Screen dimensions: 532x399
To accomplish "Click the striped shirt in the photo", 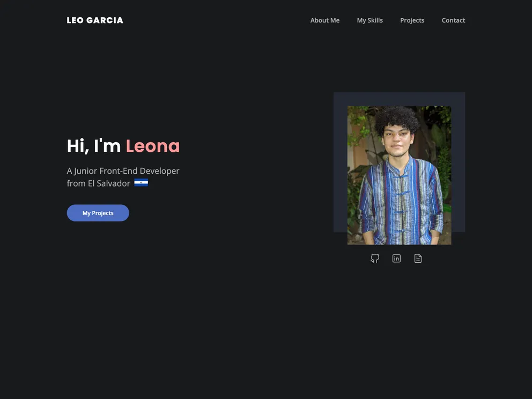I will click(x=401, y=204).
